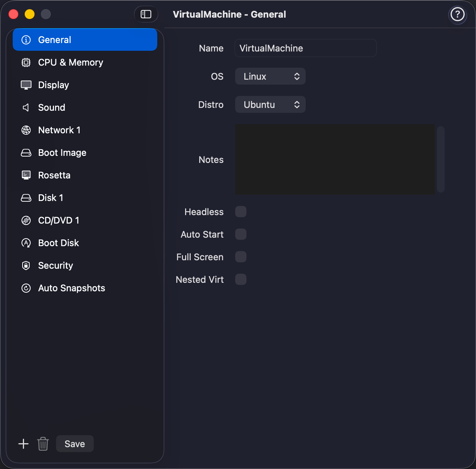Click the Notes area scrollbar
This screenshot has height=469, width=476.
pyautogui.click(x=440, y=159)
